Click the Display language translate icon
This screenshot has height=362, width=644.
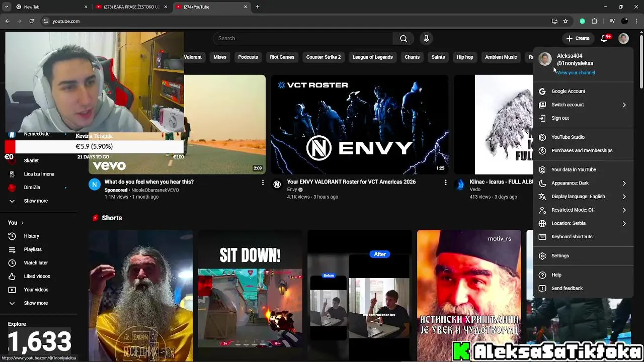[x=542, y=197]
